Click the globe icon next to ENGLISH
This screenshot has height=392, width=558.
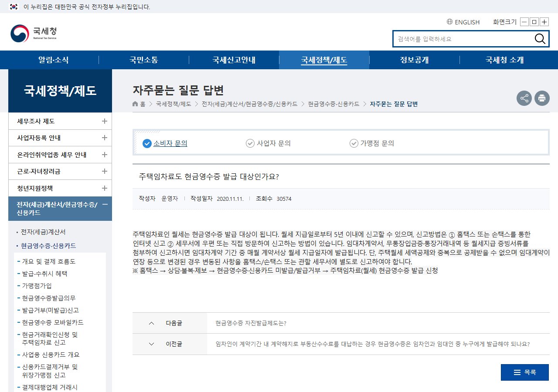click(449, 22)
